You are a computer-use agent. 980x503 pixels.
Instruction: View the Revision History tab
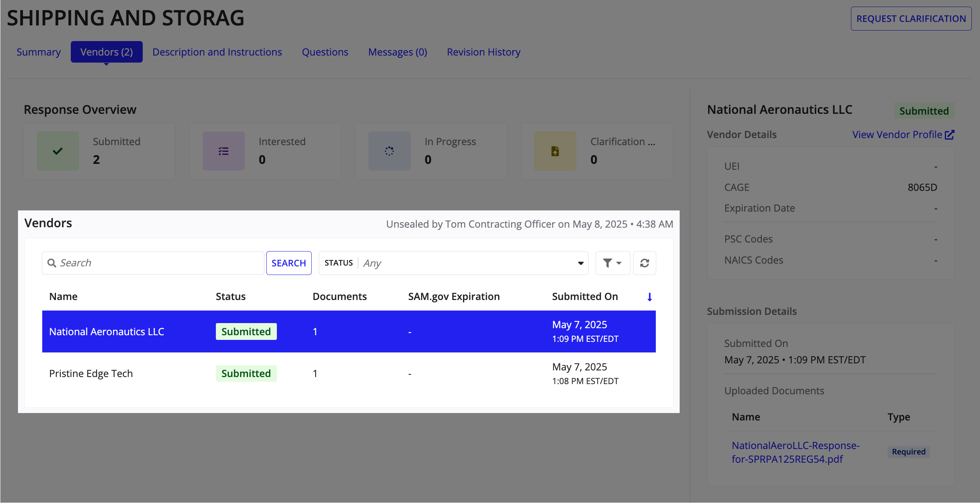point(484,52)
